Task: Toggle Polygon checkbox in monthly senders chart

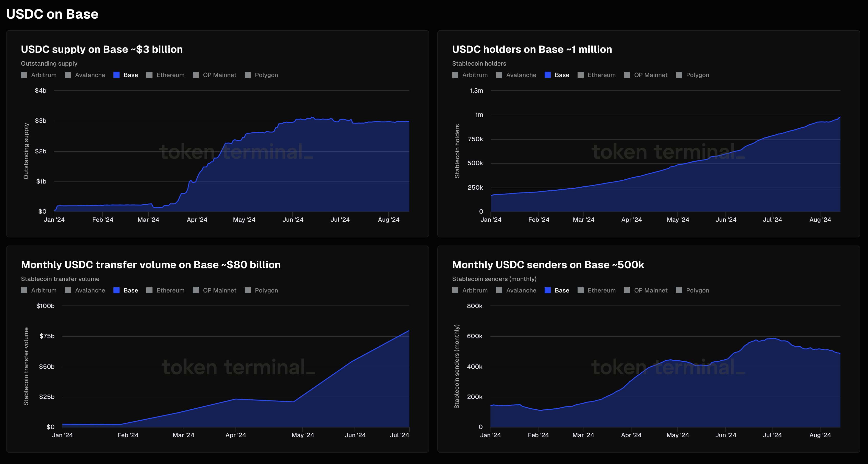Action: point(679,290)
